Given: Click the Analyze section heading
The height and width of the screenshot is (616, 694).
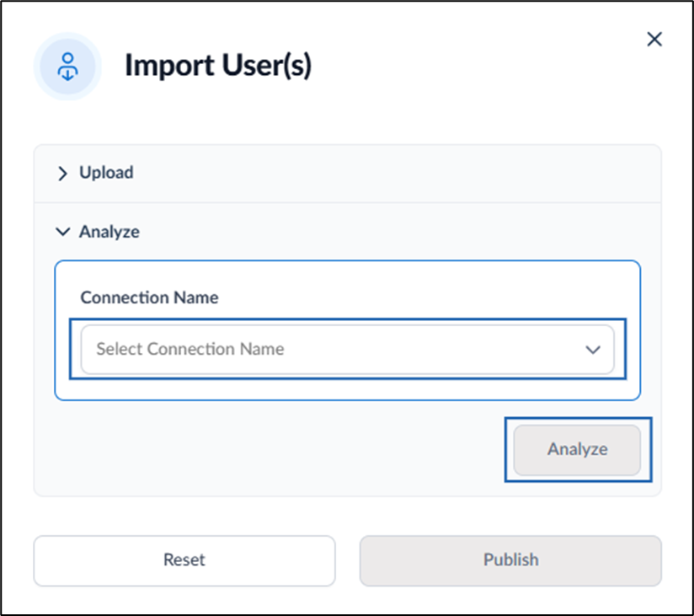Looking at the screenshot, I should [109, 232].
